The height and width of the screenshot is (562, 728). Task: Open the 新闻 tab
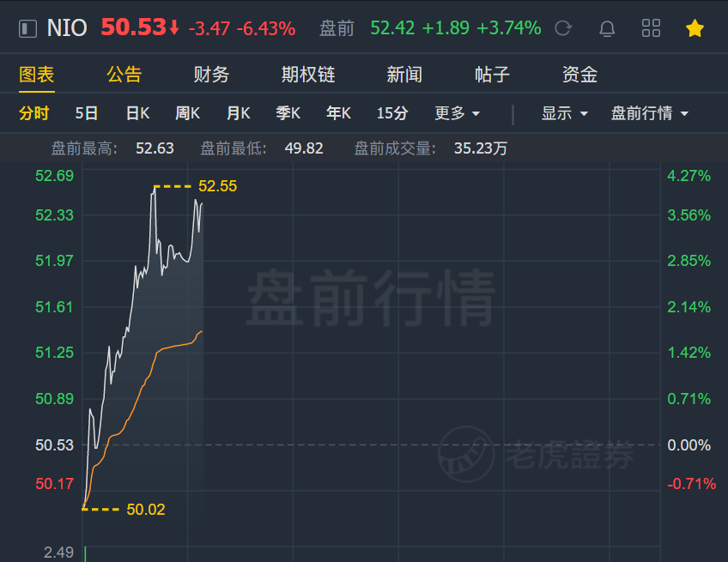pos(404,75)
